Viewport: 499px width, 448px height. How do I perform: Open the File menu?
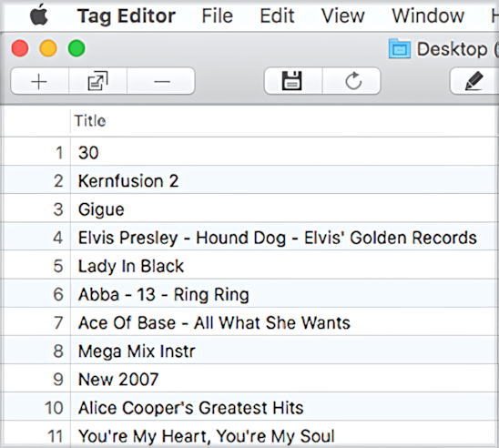218,15
